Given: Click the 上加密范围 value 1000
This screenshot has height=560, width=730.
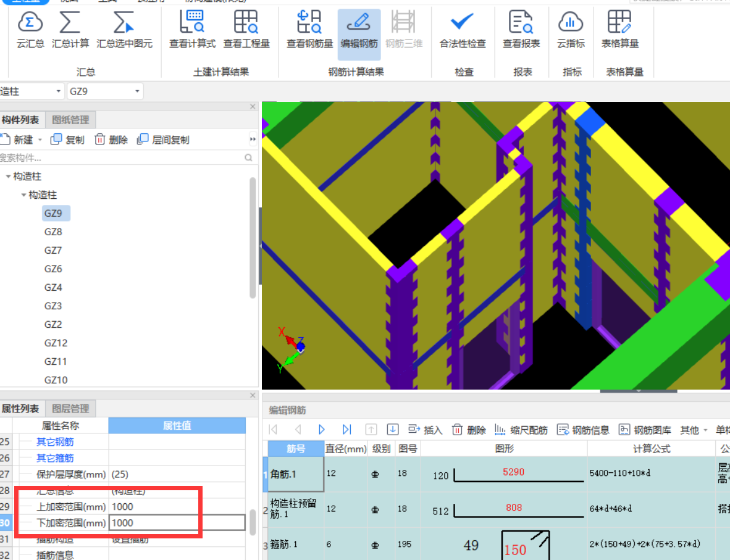Looking at the screenshot, I should (177, 506).
